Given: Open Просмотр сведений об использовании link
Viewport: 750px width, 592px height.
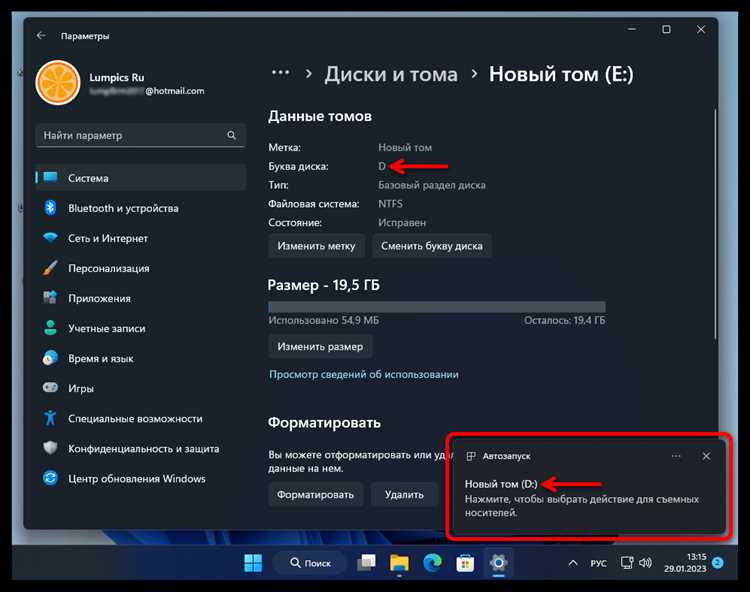Looking at the screenshot, I should 364,374.
